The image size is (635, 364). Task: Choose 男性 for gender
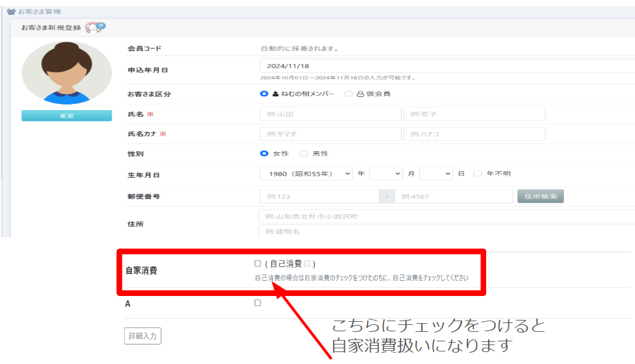[x=304, y=153]
